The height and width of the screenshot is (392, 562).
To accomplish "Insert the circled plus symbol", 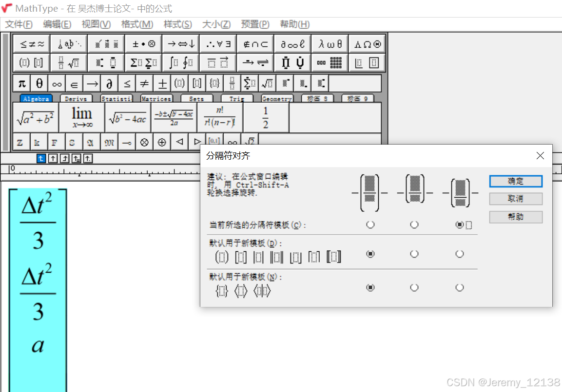I will [162, 142].
